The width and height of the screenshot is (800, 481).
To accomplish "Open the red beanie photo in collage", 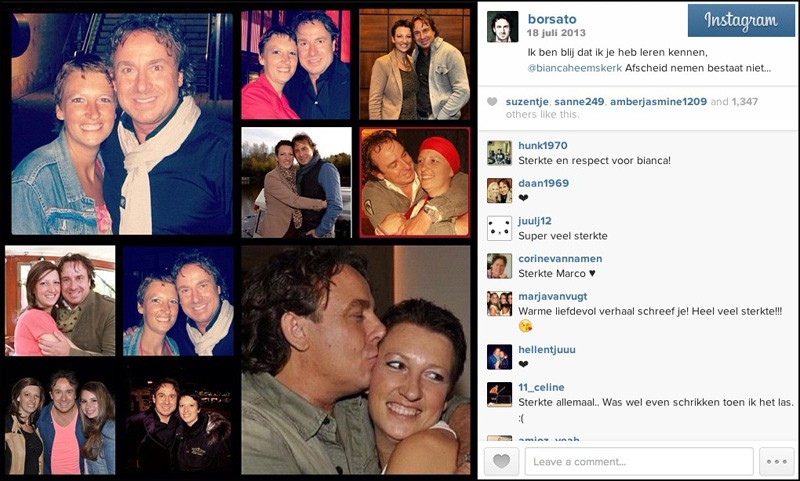I will [415, 183].
